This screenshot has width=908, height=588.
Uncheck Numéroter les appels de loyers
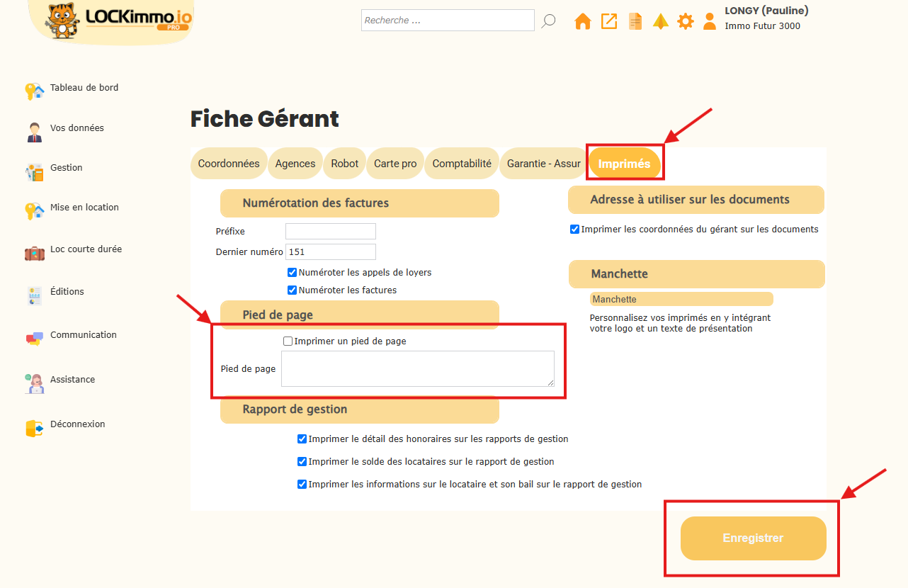coord(292,272)
